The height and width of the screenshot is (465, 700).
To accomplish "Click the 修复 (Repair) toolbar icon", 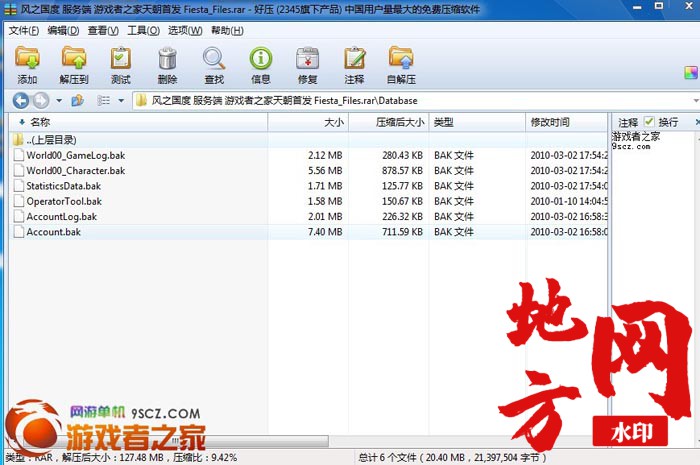I will [308, 66].
